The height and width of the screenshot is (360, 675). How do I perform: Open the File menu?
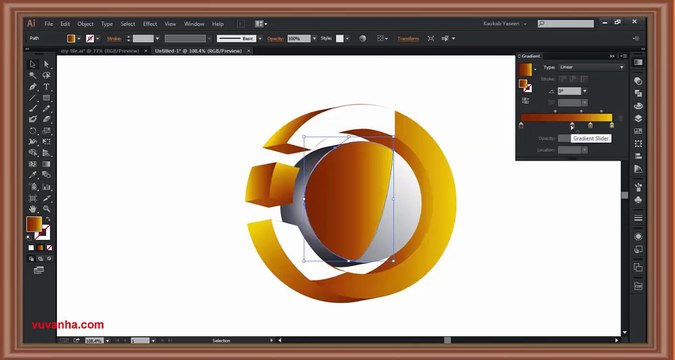tap(49, 24)
